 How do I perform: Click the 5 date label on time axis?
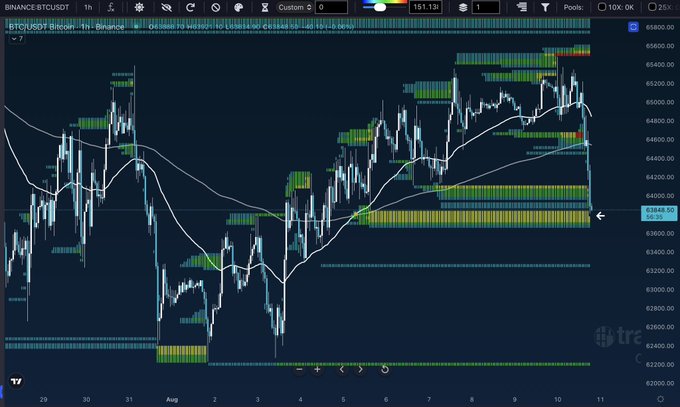pos(343,399)
